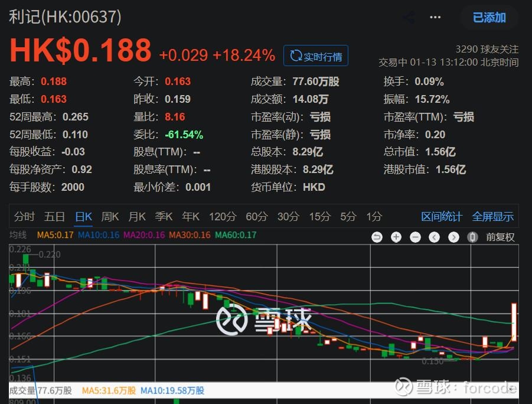532x404 pixels.
Task: Click the 委比 -61.54% value
Action: pyautogui.click(x=184, y=135)
